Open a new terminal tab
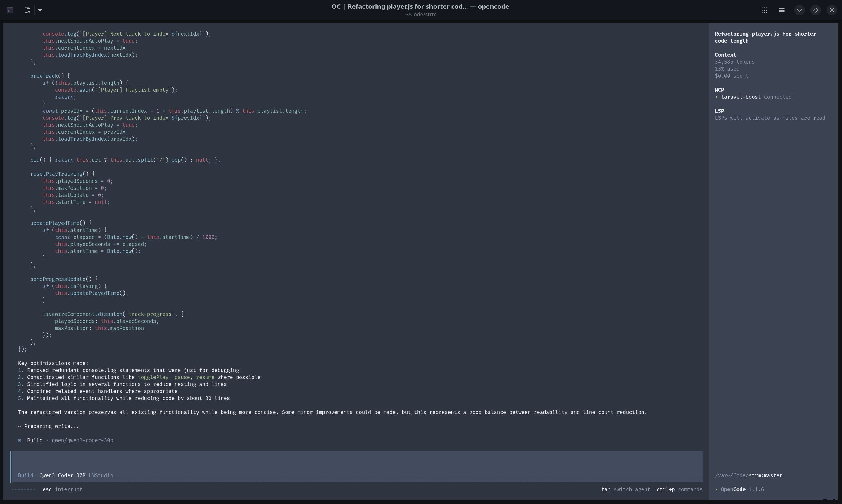 coord(27,10)
